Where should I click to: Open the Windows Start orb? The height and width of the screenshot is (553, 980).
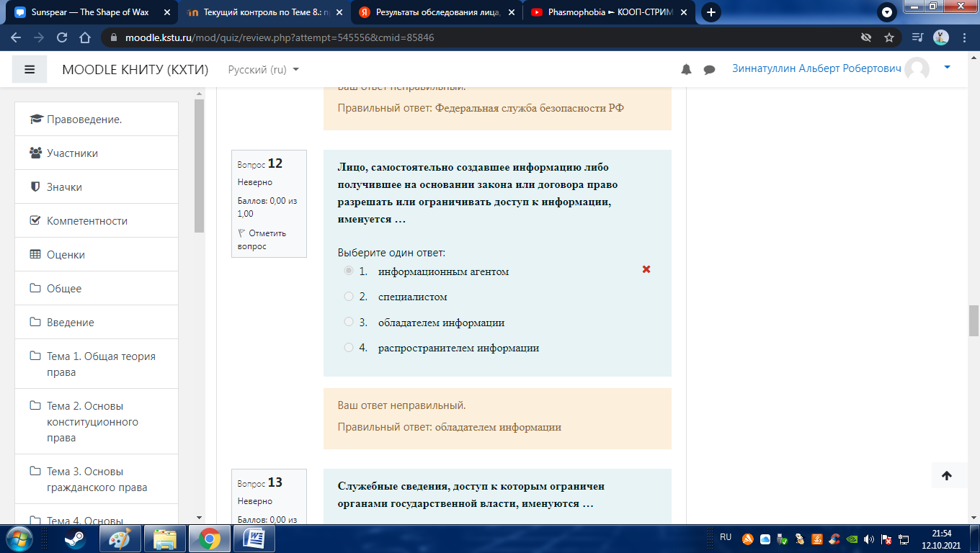pyautogui.click(x=18, y=538)
